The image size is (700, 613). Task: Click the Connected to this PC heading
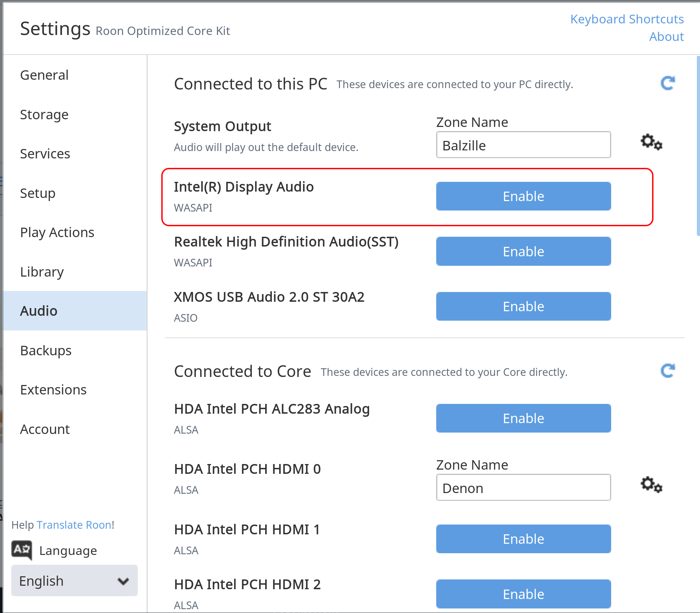tap(250, 84)
